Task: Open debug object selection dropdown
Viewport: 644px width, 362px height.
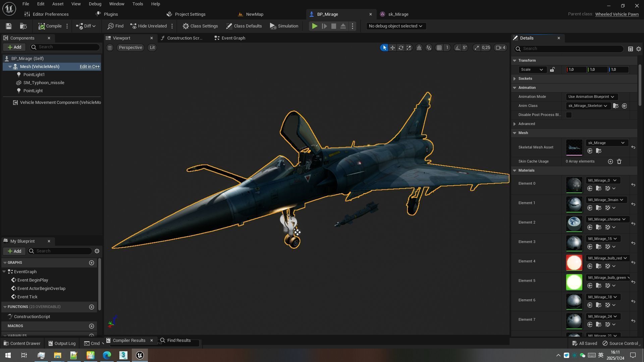Action: pyautogui.click(x=396, y=26)
